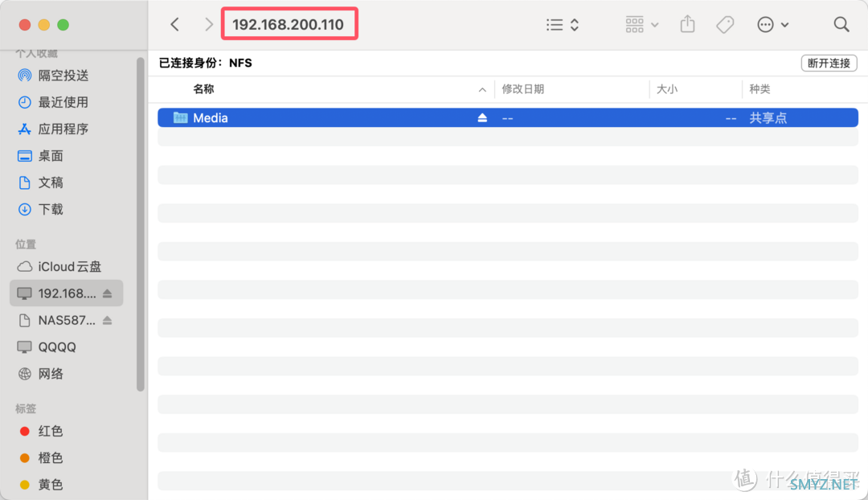Switch to list view icon
Screen dimensions: 868x500
(555, 25)
